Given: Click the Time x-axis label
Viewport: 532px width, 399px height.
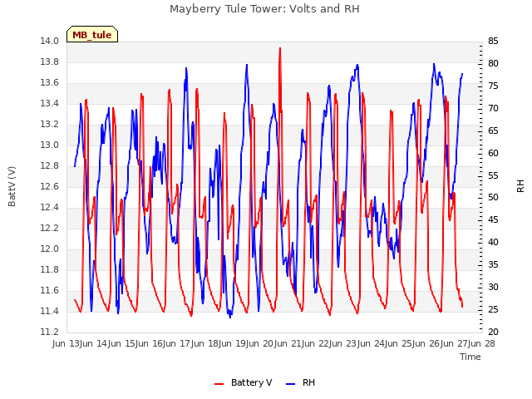Looking at the screenshot, I should pos(470,357).
